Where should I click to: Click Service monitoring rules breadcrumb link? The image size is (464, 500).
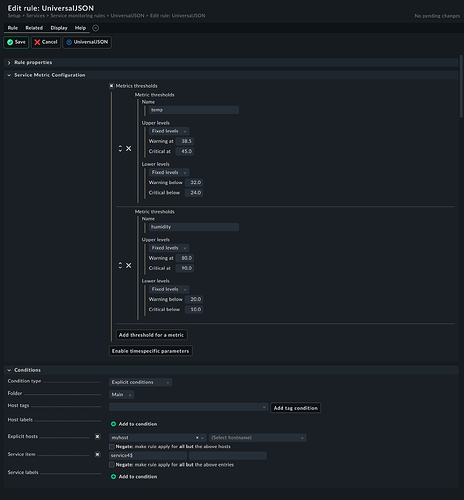(x=78, y=16)
